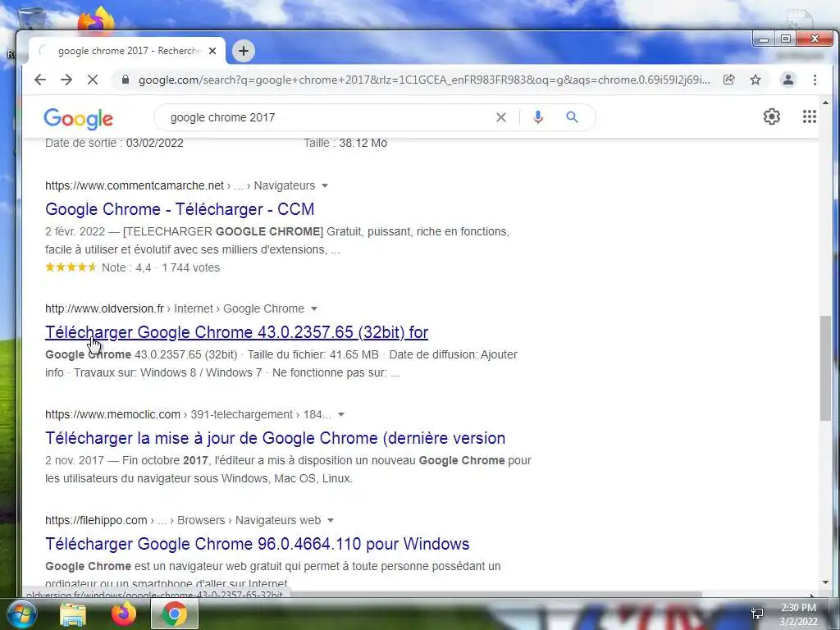Image resolution: width=840 pixels, height=630 pixels.
Task: Clear the search box with the X
Action: [x=501, y=117]
